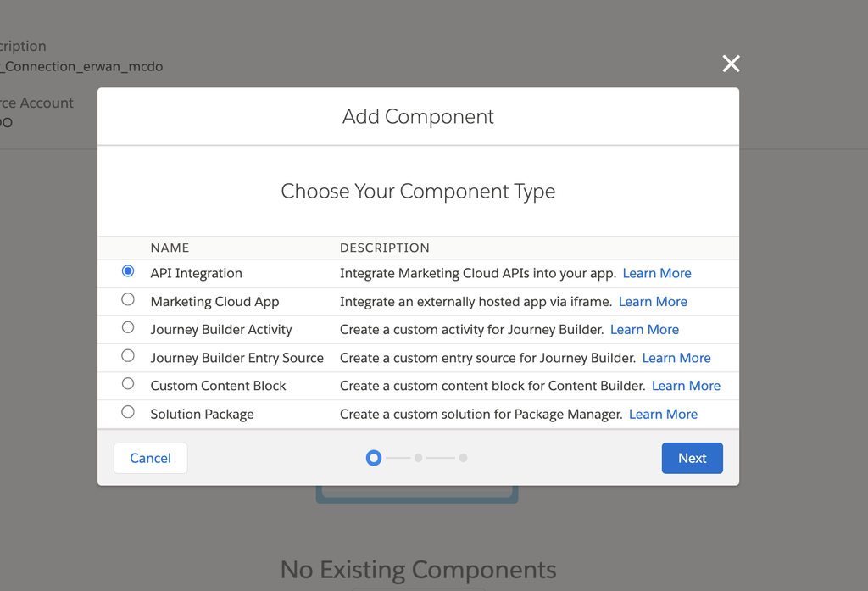This screenshot has width=868, height=591.
Task: Click the DESCRIPTION column header
Action: [x=385, y=248]
